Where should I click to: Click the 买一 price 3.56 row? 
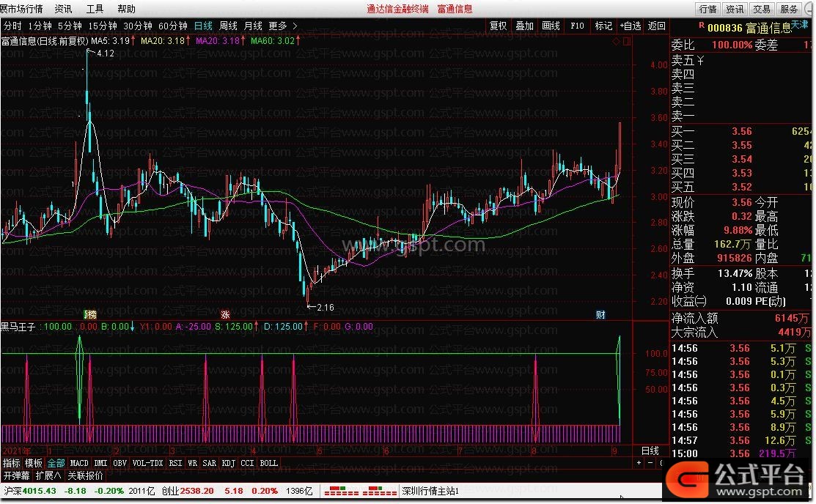click(x=741, y=132)
